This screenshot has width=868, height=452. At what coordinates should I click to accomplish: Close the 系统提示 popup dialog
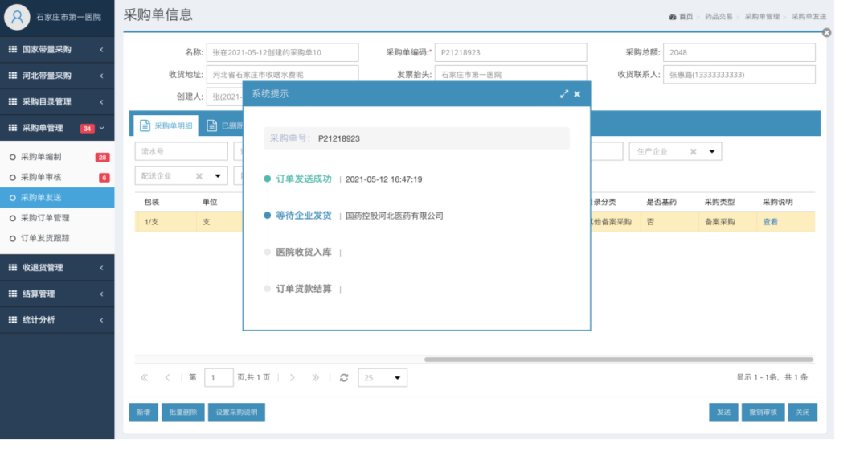point(577,94)
